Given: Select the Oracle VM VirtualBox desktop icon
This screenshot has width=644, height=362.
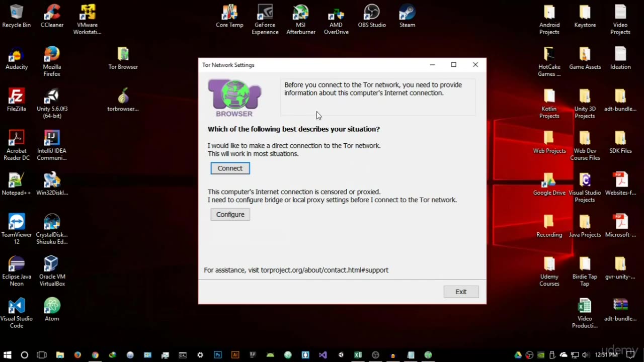Looking at the screenshot, I should click(52, 271).
